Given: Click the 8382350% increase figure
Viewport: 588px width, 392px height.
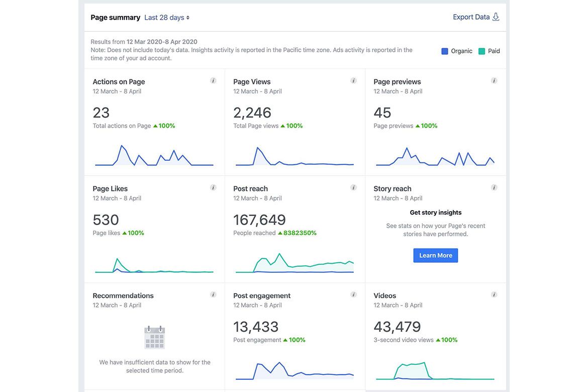Looking at the screenshot, I should 300,233.
